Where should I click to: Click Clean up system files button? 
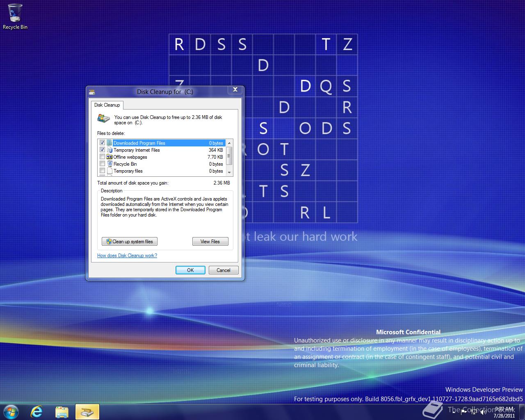click(x=130, y=242)
